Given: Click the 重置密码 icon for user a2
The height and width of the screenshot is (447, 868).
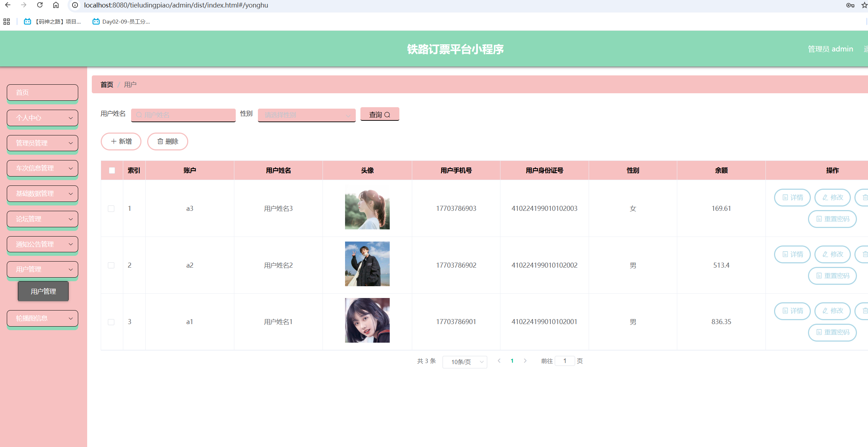Looking at the screenshot, I should [x=819, y=275].
